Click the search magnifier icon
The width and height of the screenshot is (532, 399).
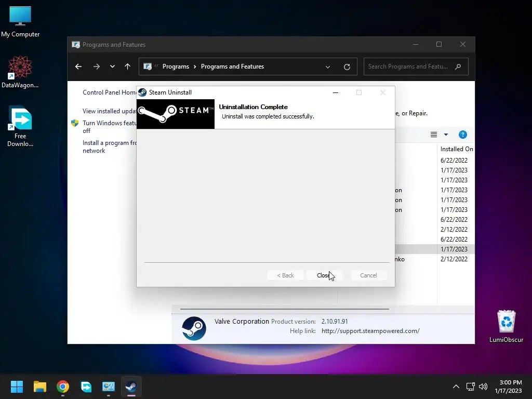pos(458,66)
